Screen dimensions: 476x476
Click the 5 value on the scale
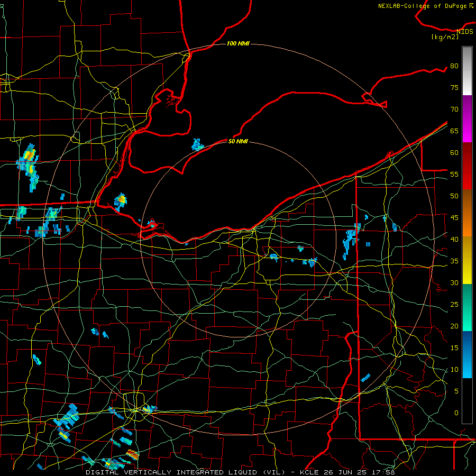point(456,391)
